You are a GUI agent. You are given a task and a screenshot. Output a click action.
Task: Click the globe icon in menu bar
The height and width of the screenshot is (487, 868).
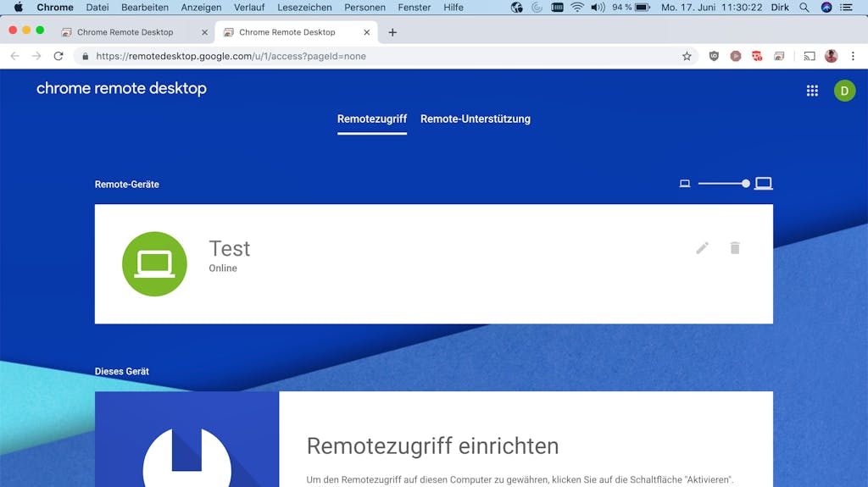[x=516, y=7]
